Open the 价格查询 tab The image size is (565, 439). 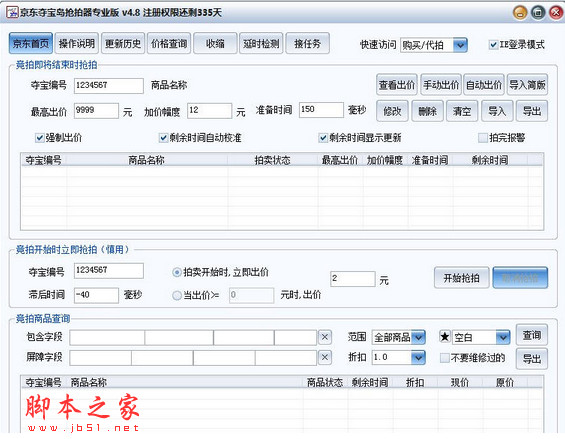[x=169, y=44]
